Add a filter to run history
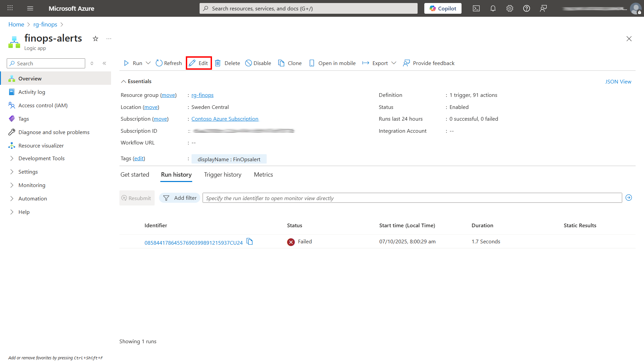The width and height of the screenshot is (644, 362). click(x=179, y=198)
